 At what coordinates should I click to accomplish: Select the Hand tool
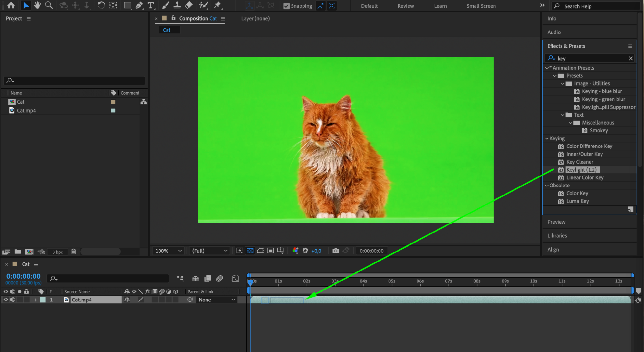[37, 5]
